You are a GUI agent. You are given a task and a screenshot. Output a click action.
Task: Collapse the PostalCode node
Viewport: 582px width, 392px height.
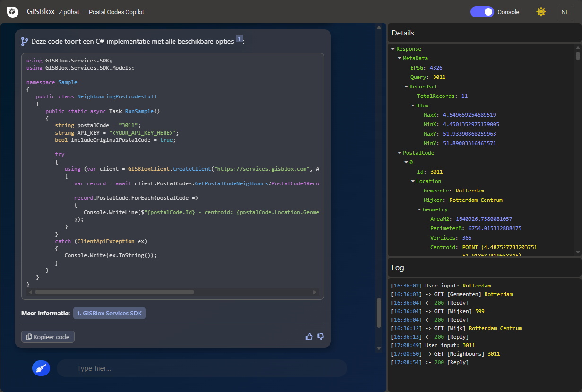(400, 153)
